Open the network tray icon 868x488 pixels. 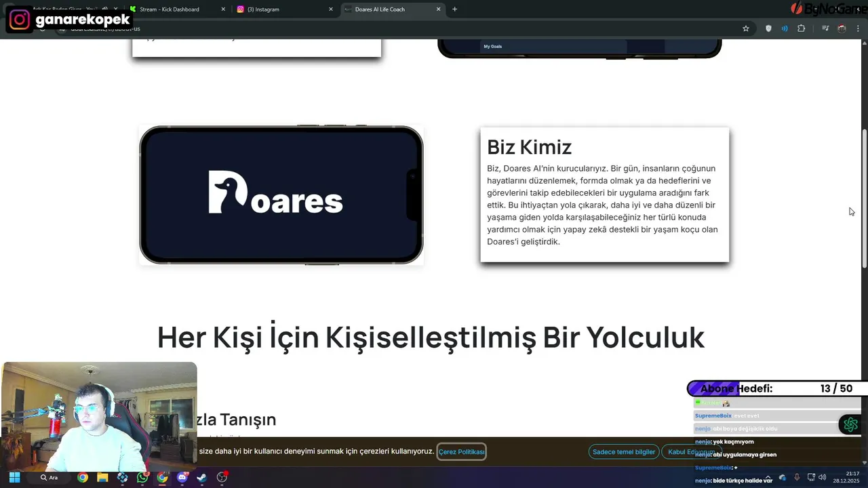coord(811,478)
